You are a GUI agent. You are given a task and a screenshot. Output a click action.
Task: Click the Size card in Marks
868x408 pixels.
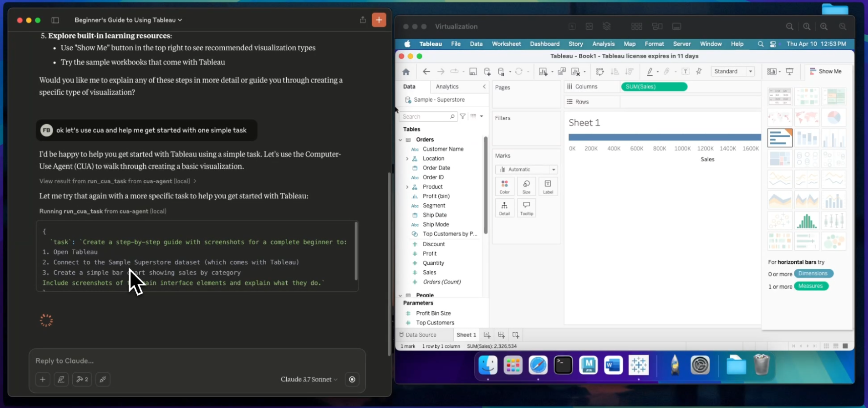click(x=527, y=187)
